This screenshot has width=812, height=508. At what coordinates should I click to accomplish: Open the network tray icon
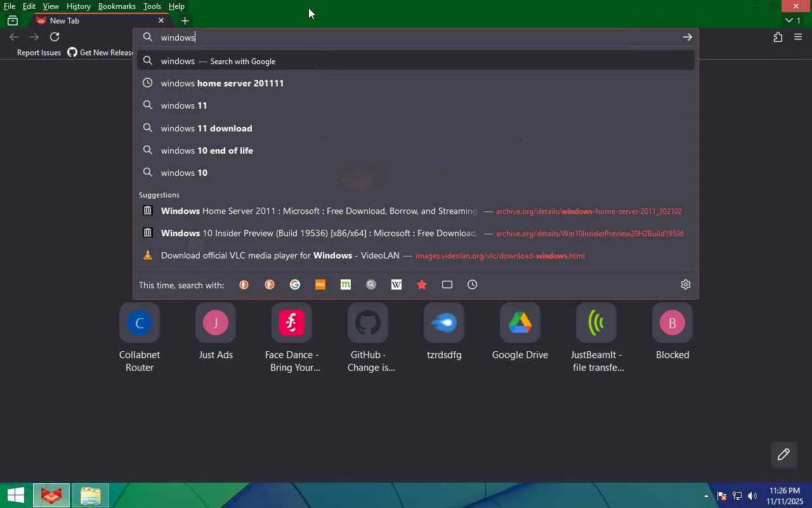[x=737, y=496]
